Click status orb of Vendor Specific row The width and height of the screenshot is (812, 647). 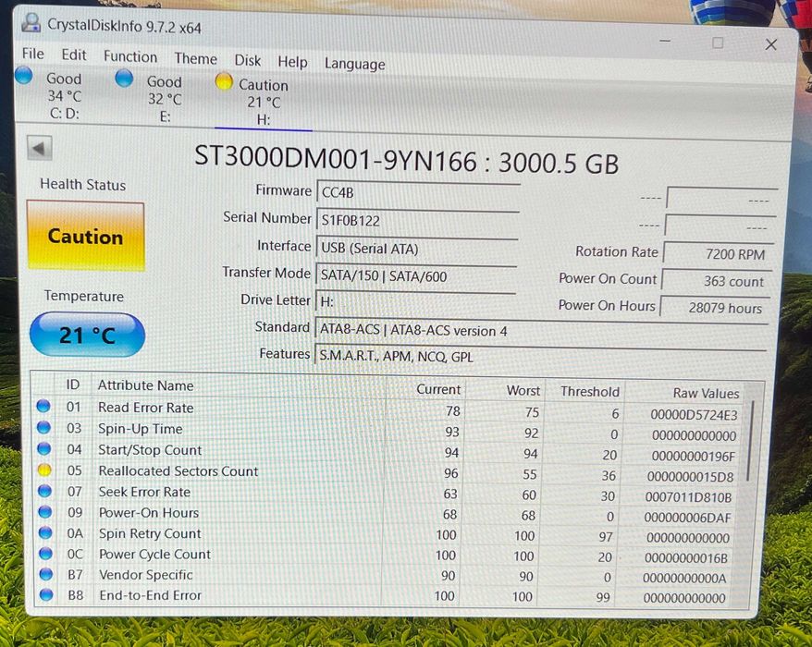[46, 573]
